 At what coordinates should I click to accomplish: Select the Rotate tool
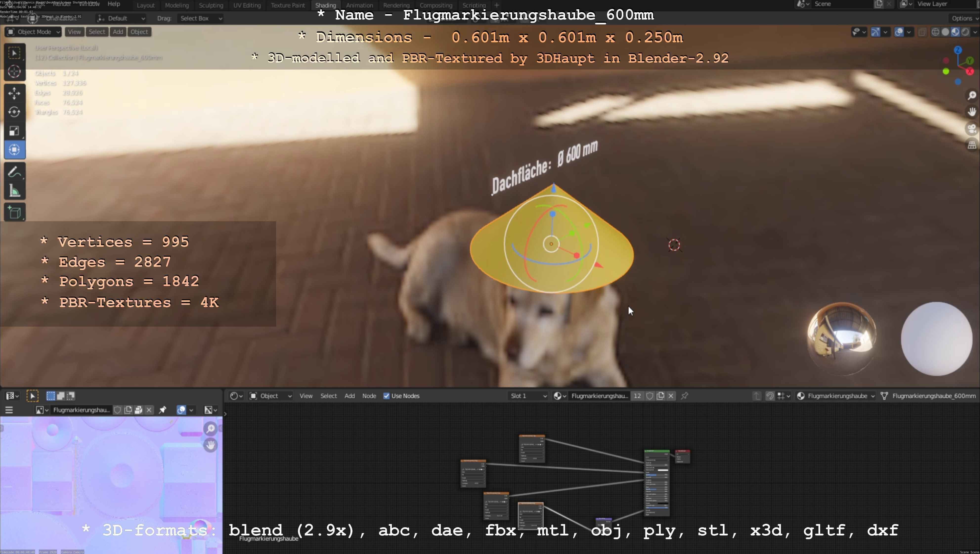(14, 112)
